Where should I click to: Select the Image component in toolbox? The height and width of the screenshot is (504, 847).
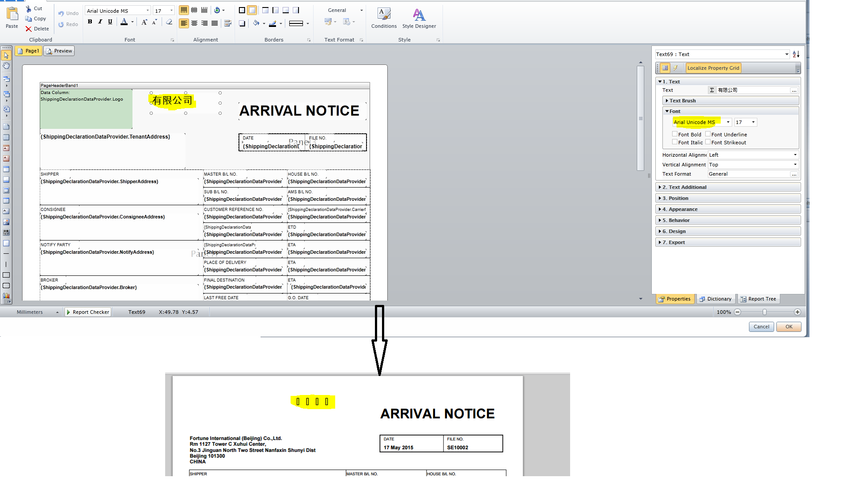click(6, 222)
